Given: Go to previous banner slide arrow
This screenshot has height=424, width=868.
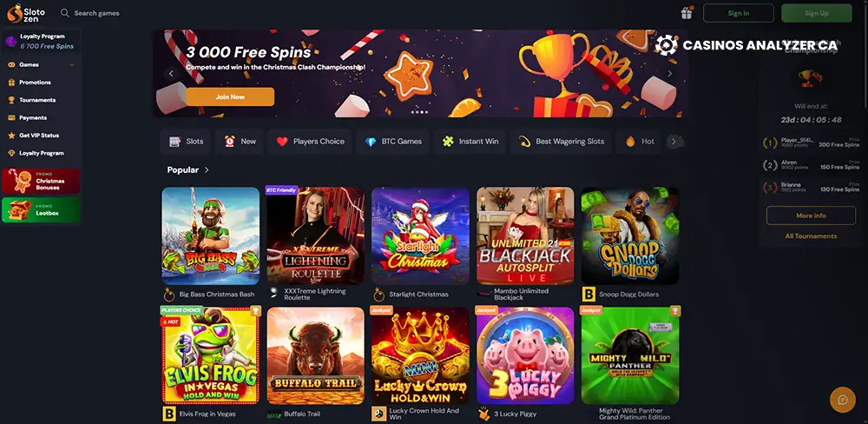Looking at the screenshot, I should [x=171, y=73].
